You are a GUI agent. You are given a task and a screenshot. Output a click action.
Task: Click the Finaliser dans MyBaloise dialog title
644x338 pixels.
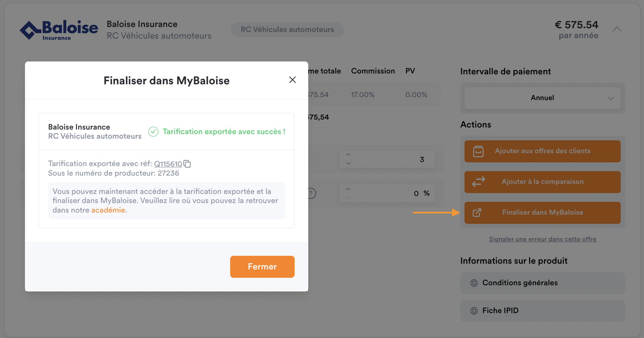167,81
